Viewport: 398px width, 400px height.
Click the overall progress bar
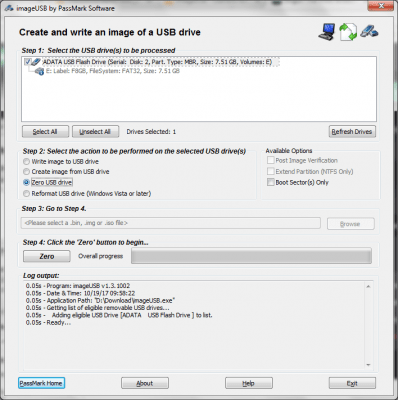point(251,256)
